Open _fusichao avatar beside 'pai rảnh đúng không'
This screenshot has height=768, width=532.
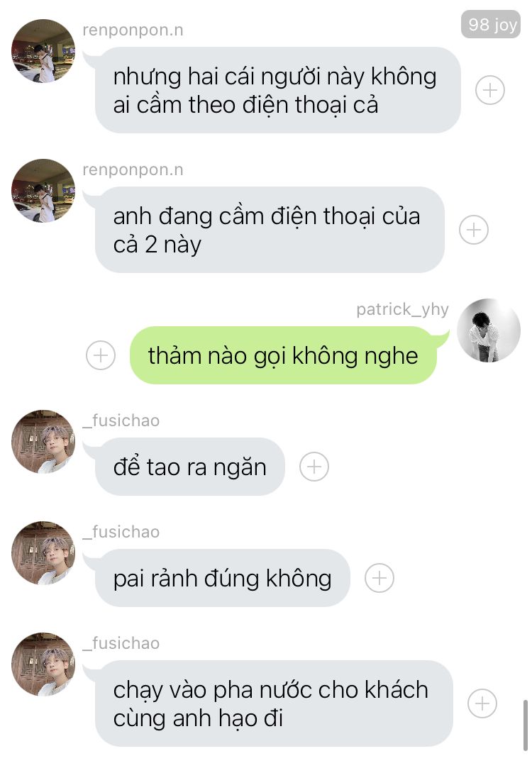point(43,553)
